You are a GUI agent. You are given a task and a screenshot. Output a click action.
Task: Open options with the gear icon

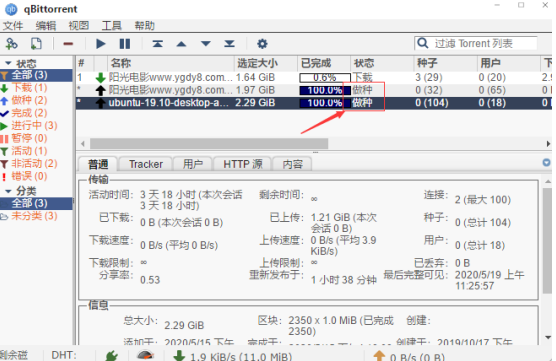point(262,44)
